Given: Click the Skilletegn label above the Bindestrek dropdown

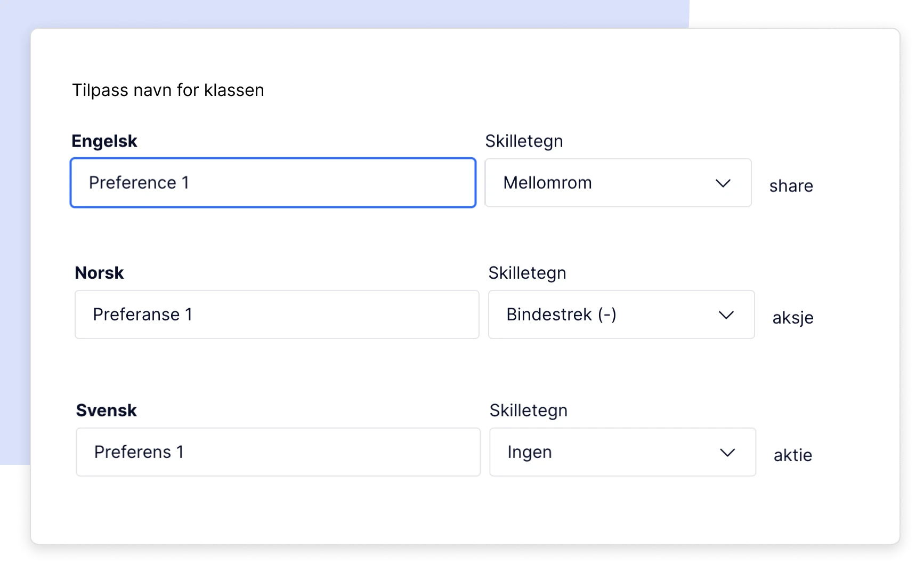Looking at the screenshot, I should pyautogui.click(x=527, y=273).
